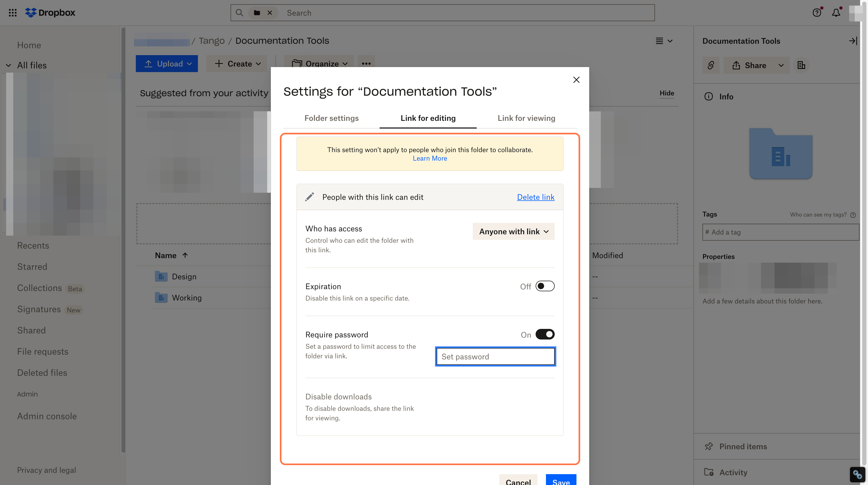Open Tango in the breadcrumb
This screenshot has width=868, height=485.
point(211,41)
